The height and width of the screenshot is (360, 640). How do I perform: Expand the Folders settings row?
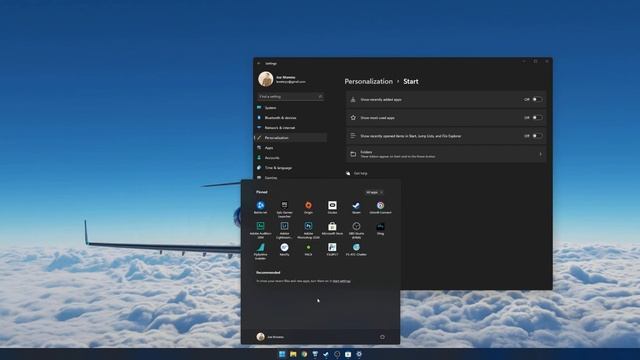[446, 154]
